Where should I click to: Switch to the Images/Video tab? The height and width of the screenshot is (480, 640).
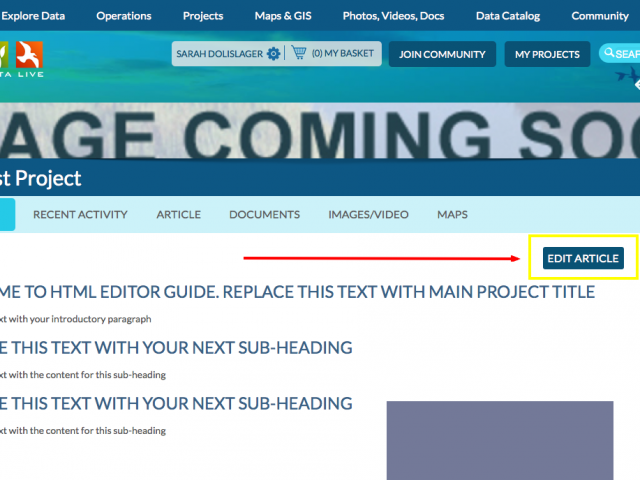pos(368,215)
